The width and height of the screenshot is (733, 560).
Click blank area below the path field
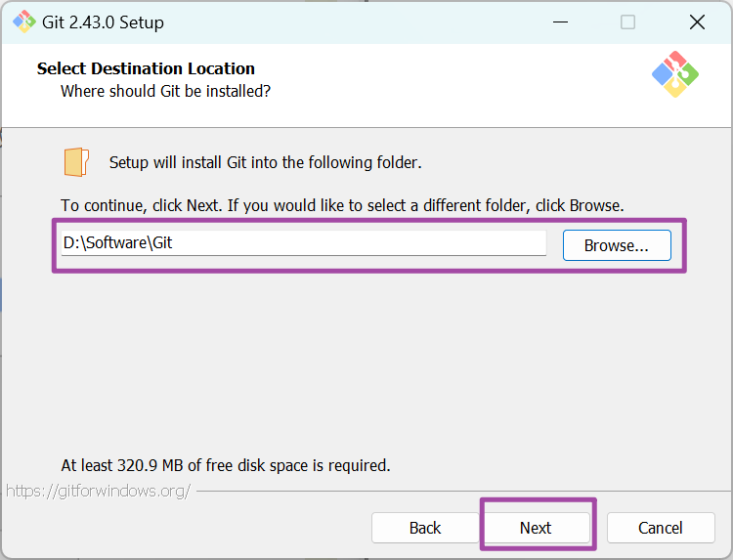[366, 362]
